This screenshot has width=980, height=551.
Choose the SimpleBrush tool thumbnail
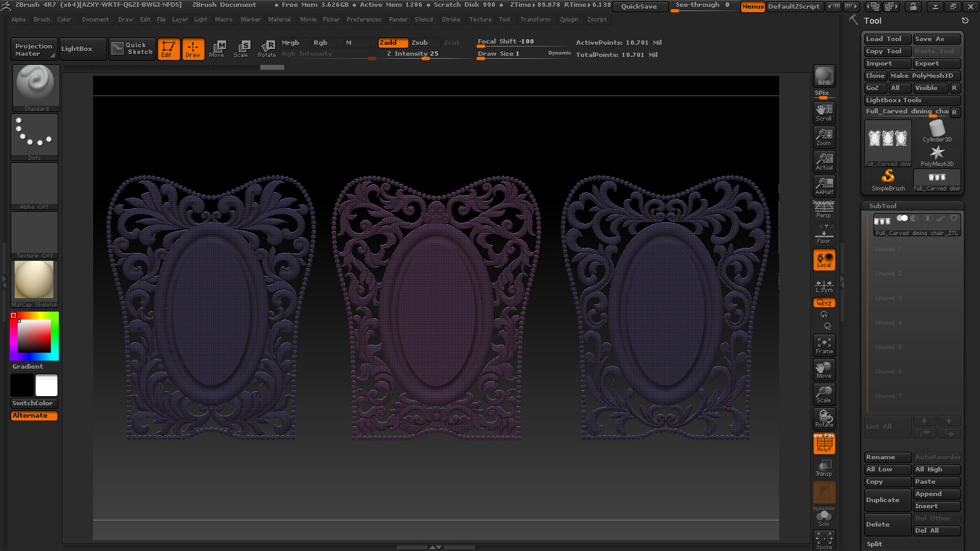[x=888, y=180]
